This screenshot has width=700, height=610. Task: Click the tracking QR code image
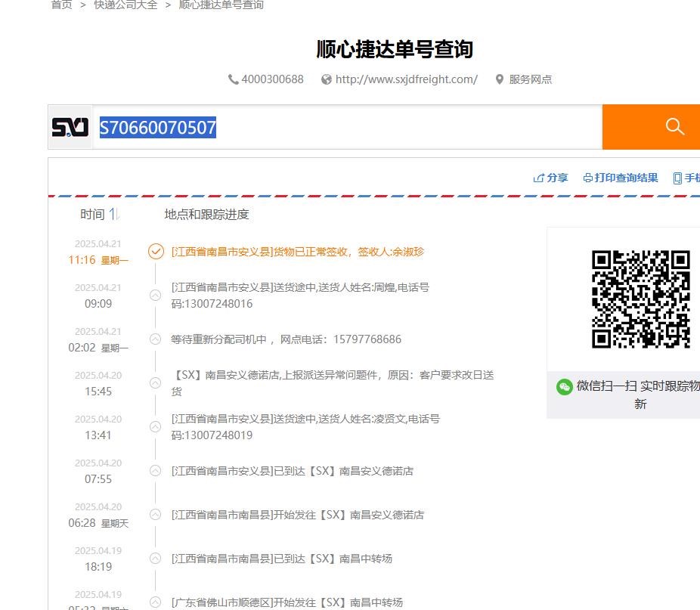(641, 299)
